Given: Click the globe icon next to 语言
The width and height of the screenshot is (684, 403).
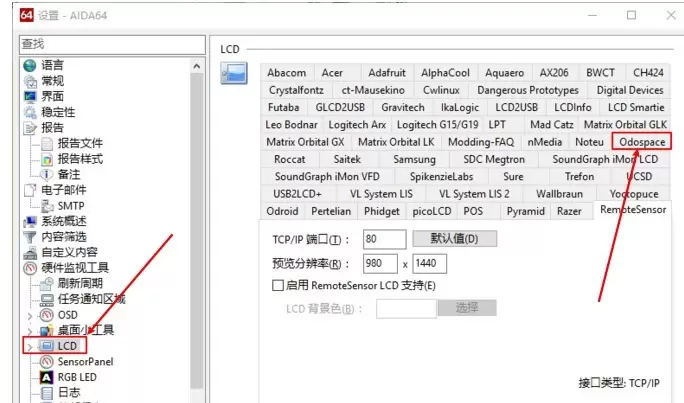Looking at the screenshot, I should coord(30,65).
